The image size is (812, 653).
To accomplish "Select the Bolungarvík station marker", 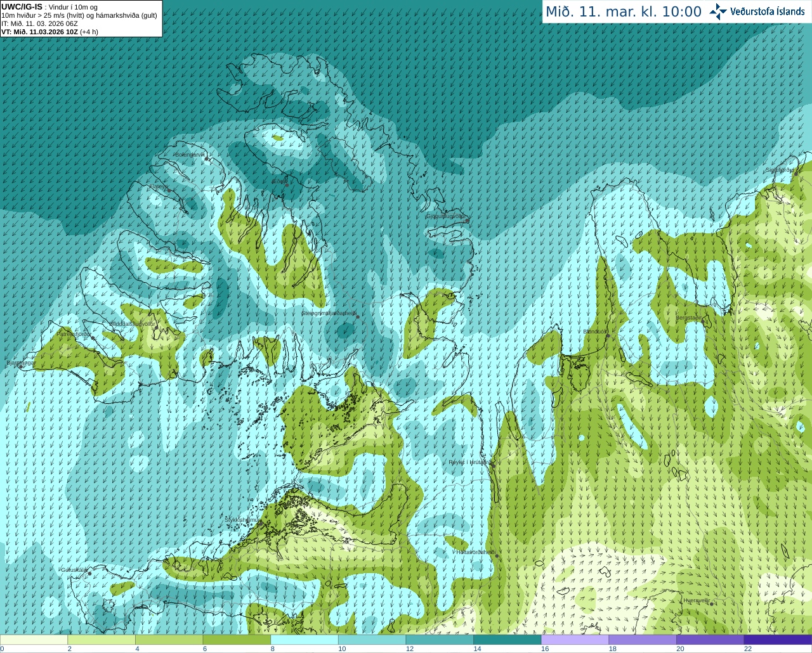I will pyautogui.click(x=207, y=158).
